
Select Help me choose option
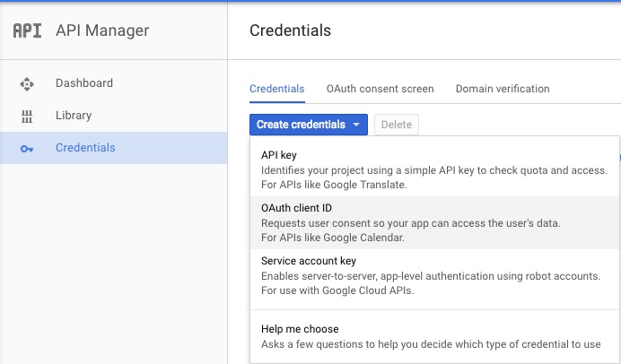click(x=434, y=337)
